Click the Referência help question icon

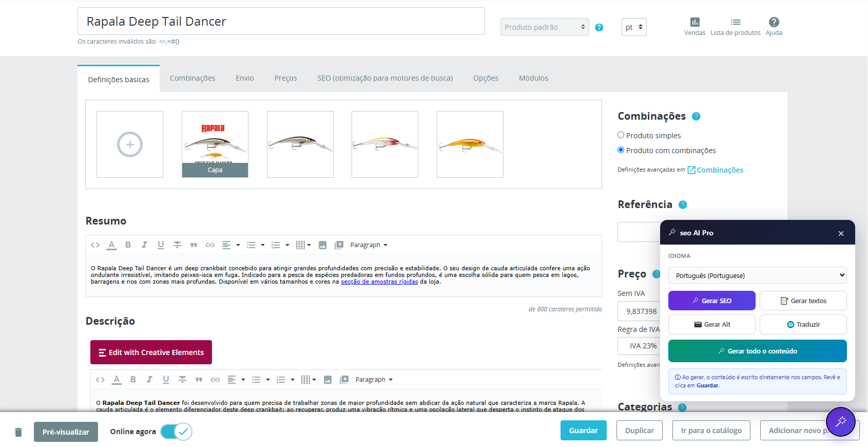tap(683, 204)
